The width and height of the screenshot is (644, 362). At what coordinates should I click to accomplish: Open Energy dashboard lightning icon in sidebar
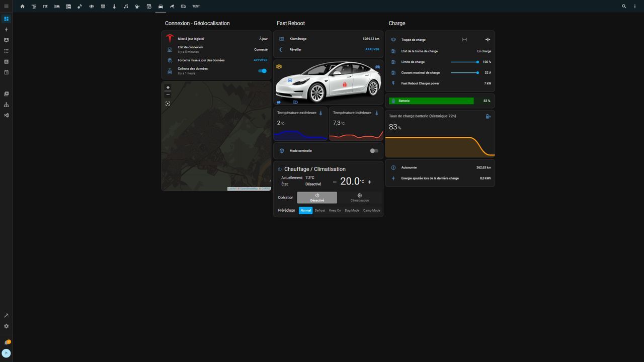[x=7, y=30]
